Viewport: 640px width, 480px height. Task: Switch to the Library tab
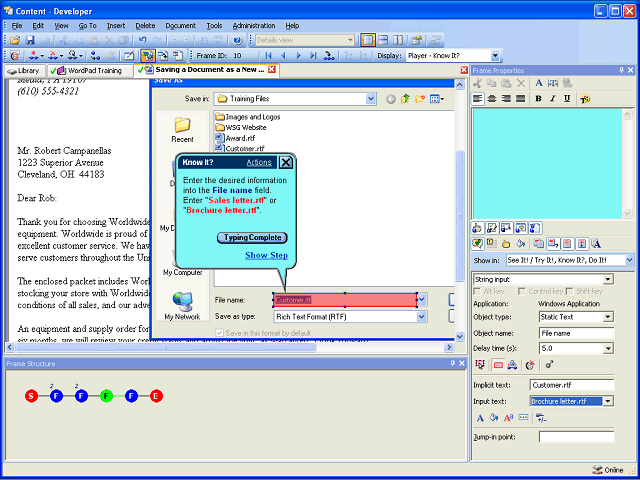point(24,71)
